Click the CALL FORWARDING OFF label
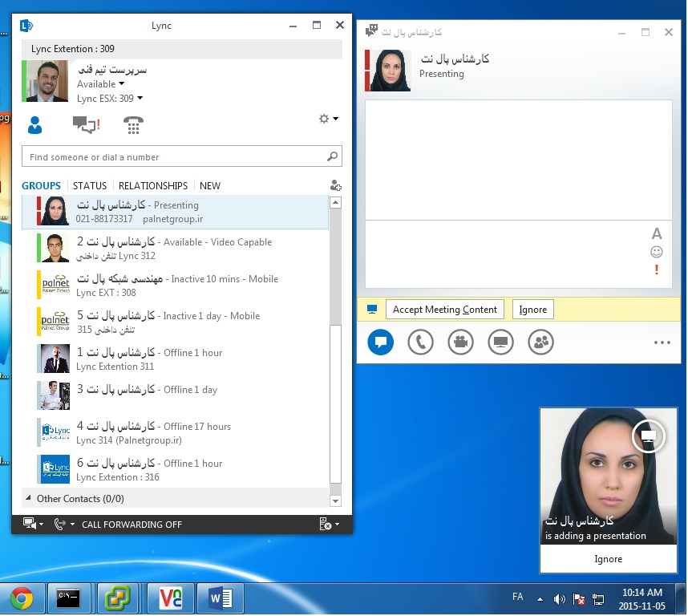688x616 pixels. [132, 525]
